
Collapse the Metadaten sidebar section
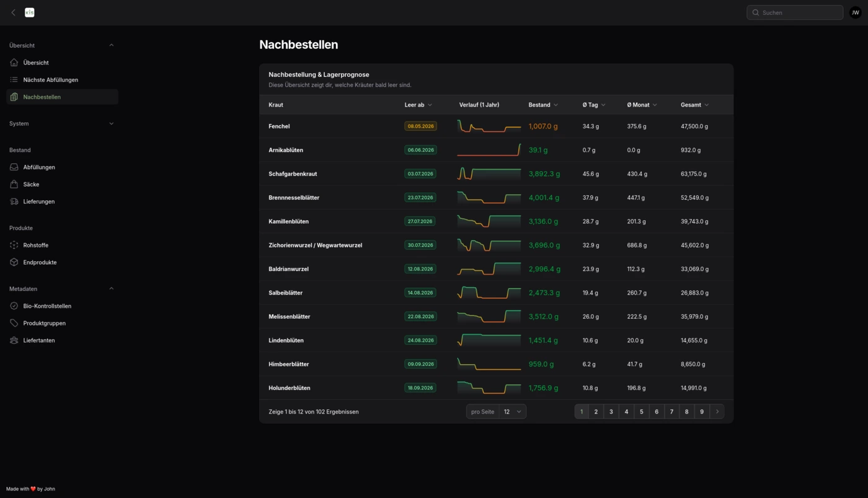click(x=112, y=289)
